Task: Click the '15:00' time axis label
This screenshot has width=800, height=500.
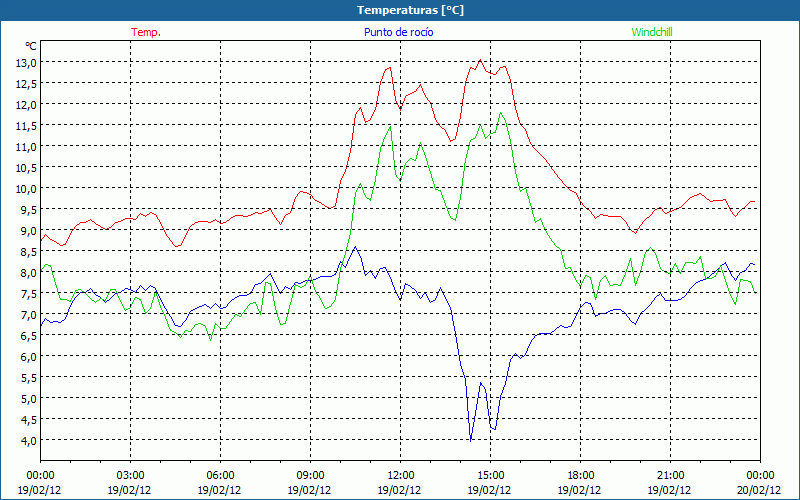Action: click(490, 476)
